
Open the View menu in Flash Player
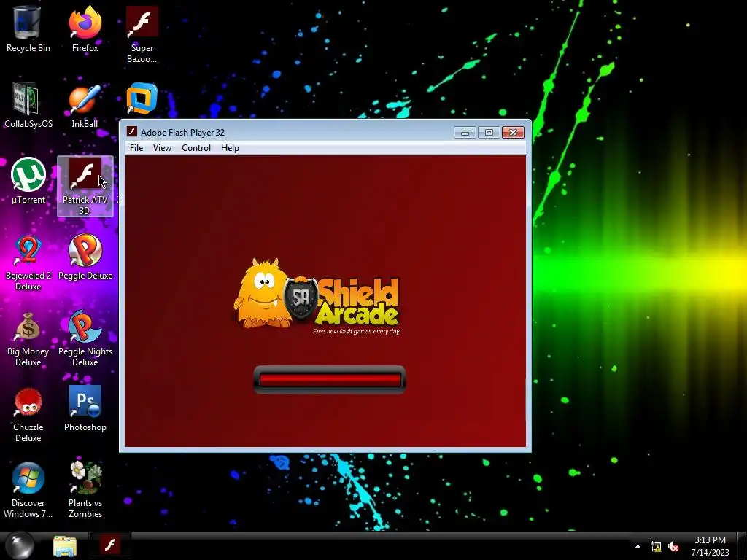(x=162, y=148)
